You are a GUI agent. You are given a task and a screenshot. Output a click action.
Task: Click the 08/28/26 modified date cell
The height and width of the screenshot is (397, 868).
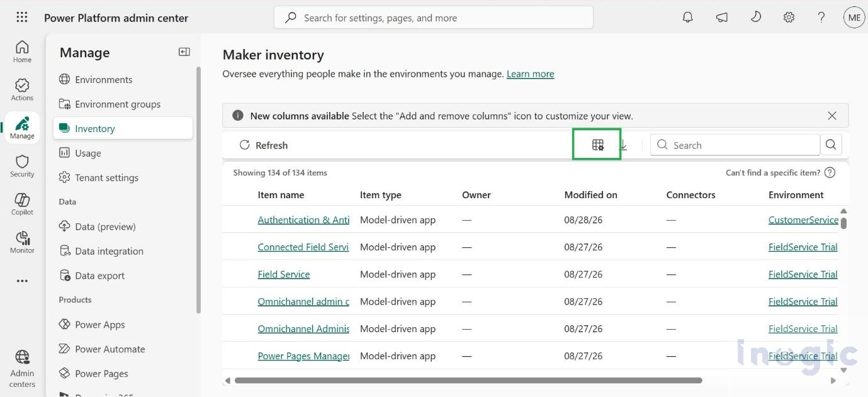click(x=583, y=220)
